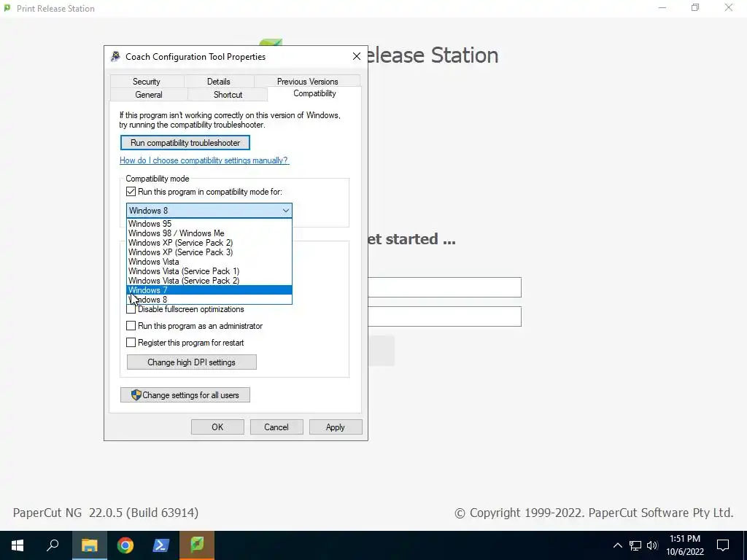Enable 'Disable fullscreen optimizations' checkbox

coord(131,309)
